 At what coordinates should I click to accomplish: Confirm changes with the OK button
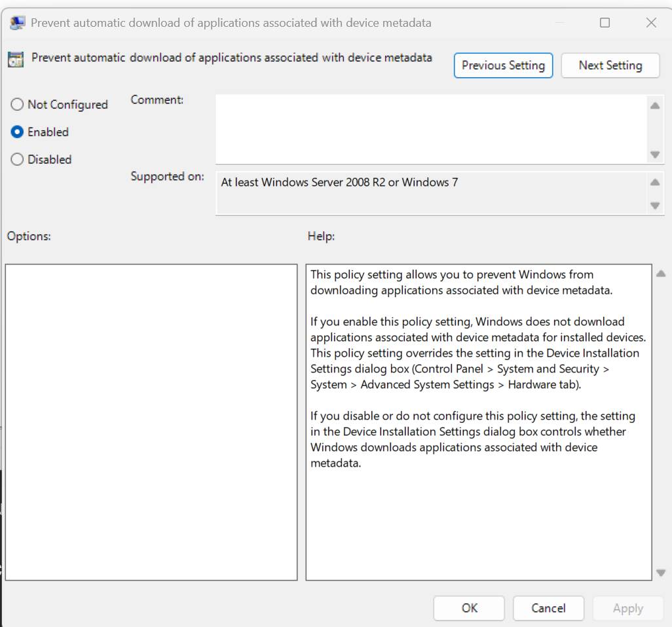[x=469, y=608]
